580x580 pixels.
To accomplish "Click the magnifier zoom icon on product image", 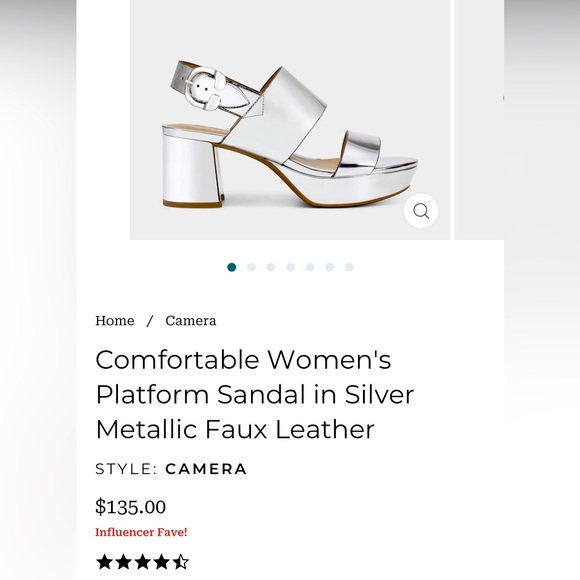I will (x=421, y=211).
